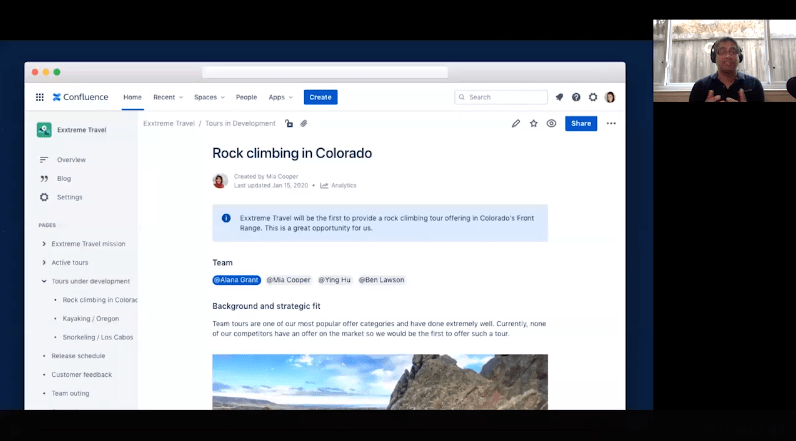Image resolution: width=796 pixels, height=441 pixels.
Task: Go to People in the top navigation
Action: [246, 97]
